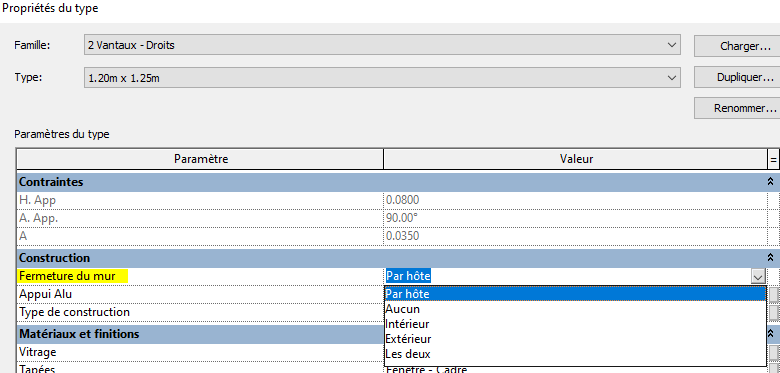The image size is (780, 373).
Task: Click the Appui Alu association button
Action: (774, 294)
